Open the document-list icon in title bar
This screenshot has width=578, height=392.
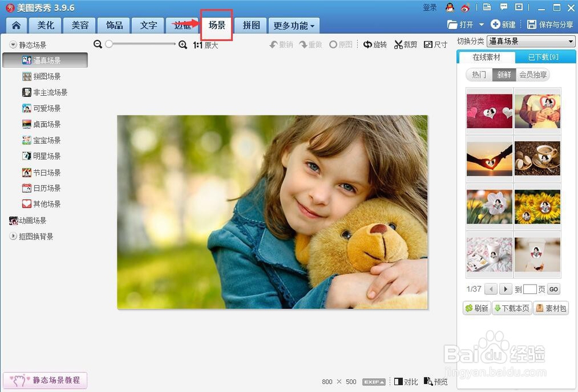coord(487,7)
